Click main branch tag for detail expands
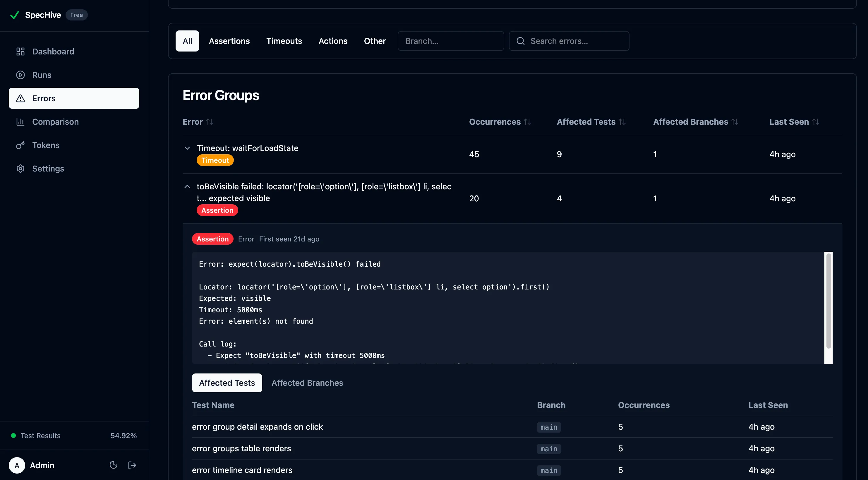The image size is (868, 480). [x=549, y=427]
